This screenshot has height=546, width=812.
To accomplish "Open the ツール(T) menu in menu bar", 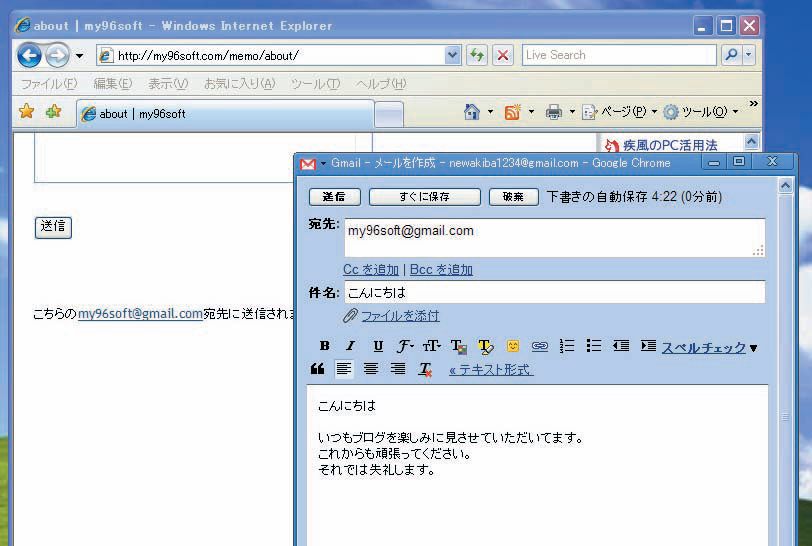I will (315, 83).
